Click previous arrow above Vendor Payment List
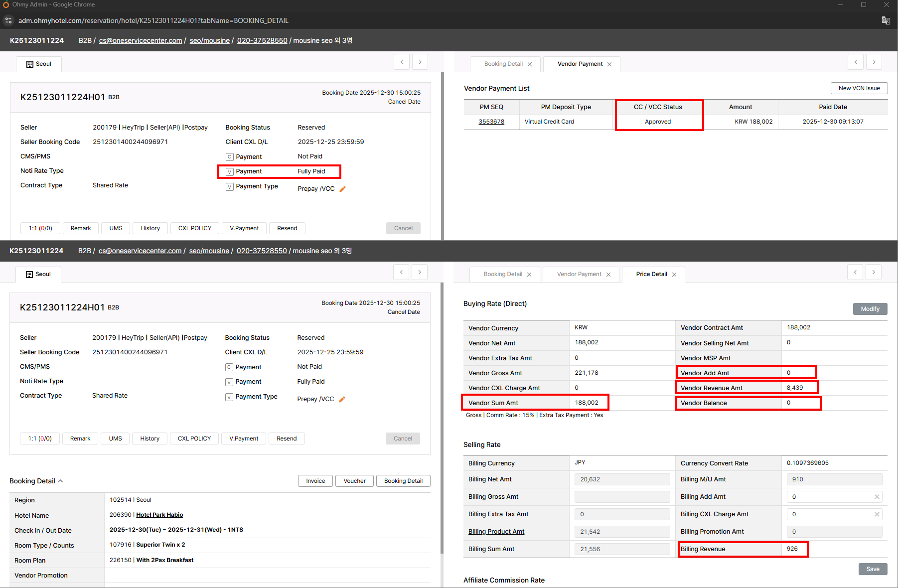The image size is (898, 588). 856,62
